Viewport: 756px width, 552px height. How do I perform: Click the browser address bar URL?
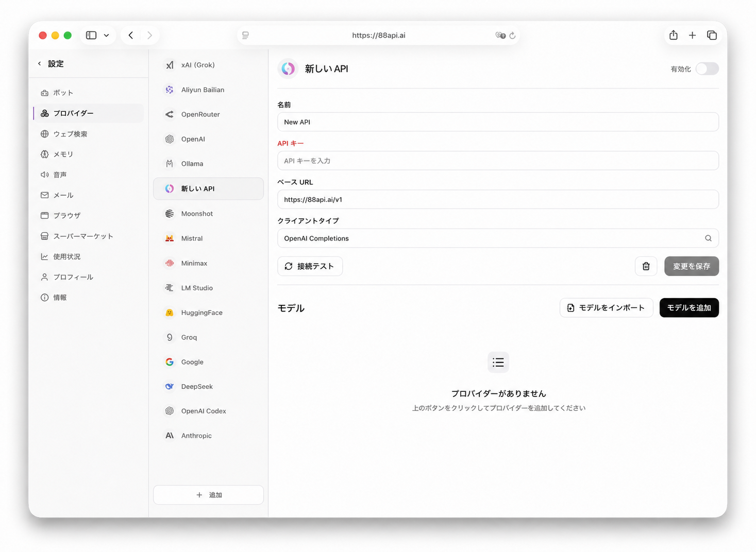point(379,36)
